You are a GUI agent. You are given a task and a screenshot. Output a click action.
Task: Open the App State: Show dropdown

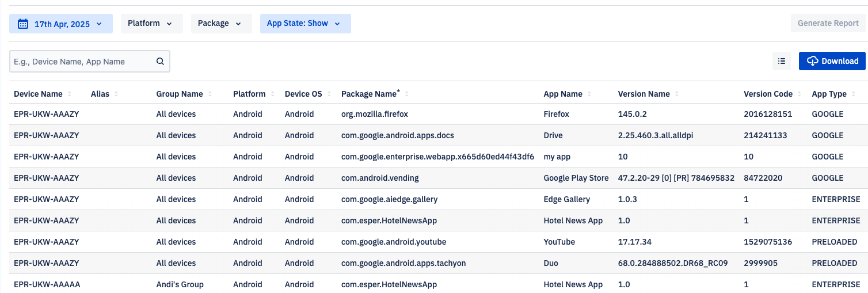click(x=305, y=24)
